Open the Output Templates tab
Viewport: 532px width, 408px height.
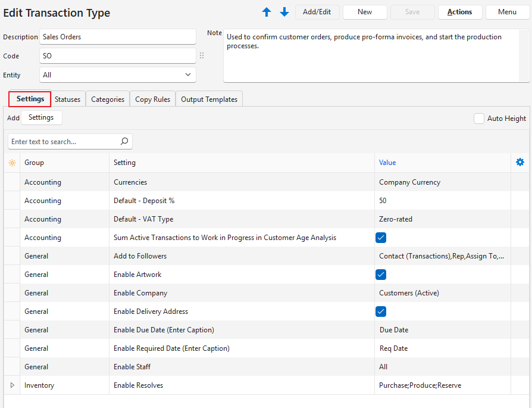209,99
